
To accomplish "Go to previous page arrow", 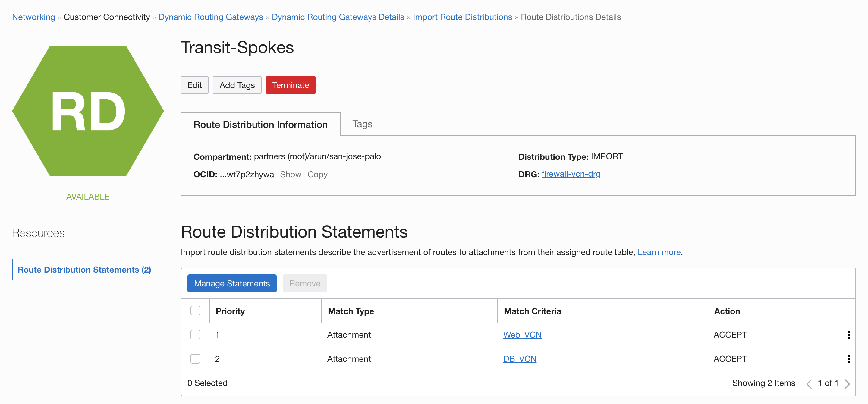I will point(809,383).
